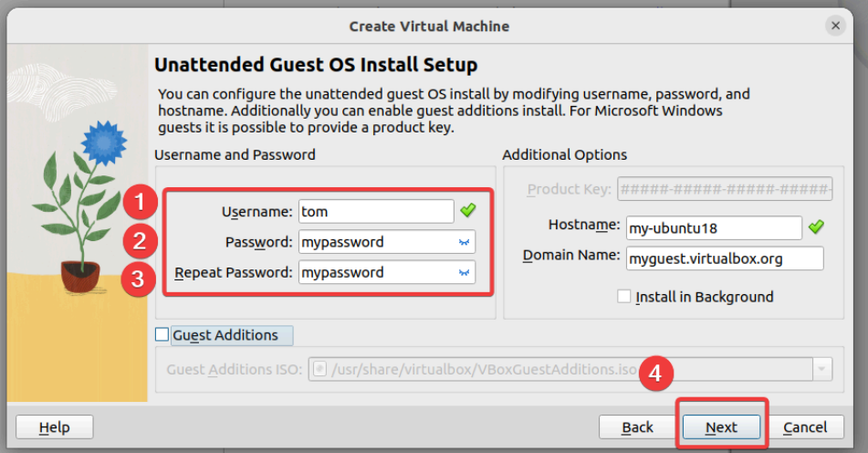The height and width of the screenshot is (453, 868).
Task: Focus the Username field containing tom
Action: point(376,212)
